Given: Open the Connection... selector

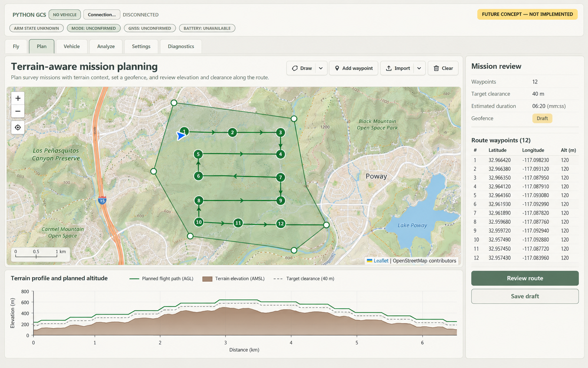Looking at the screenshot, I should (102, 14).
